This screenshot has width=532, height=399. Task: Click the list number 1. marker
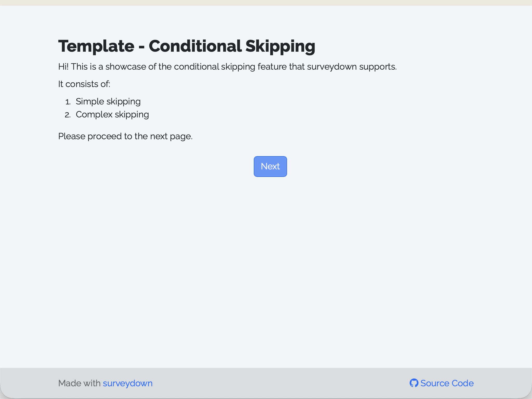click(x=68, y=102)
